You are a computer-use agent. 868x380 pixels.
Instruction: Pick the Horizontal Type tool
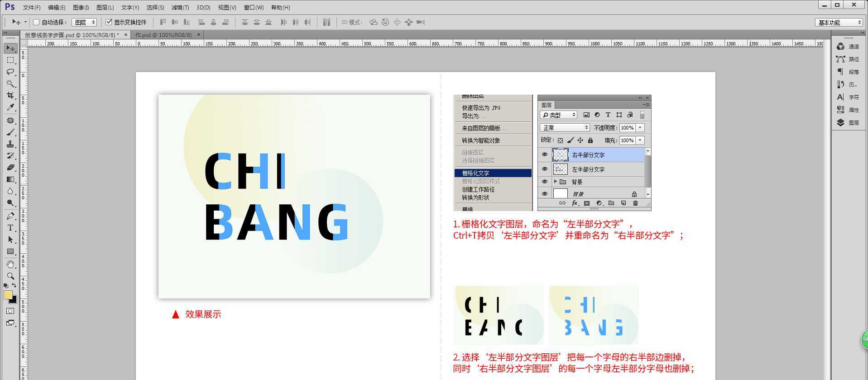tap(10, 228)
